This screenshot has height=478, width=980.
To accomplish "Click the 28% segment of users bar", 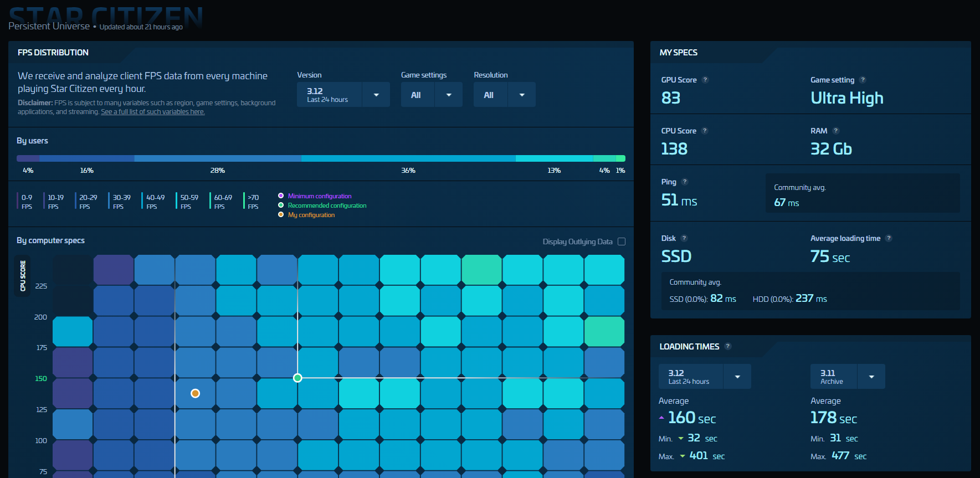I will pyautogui.click(x=218, y=158).
